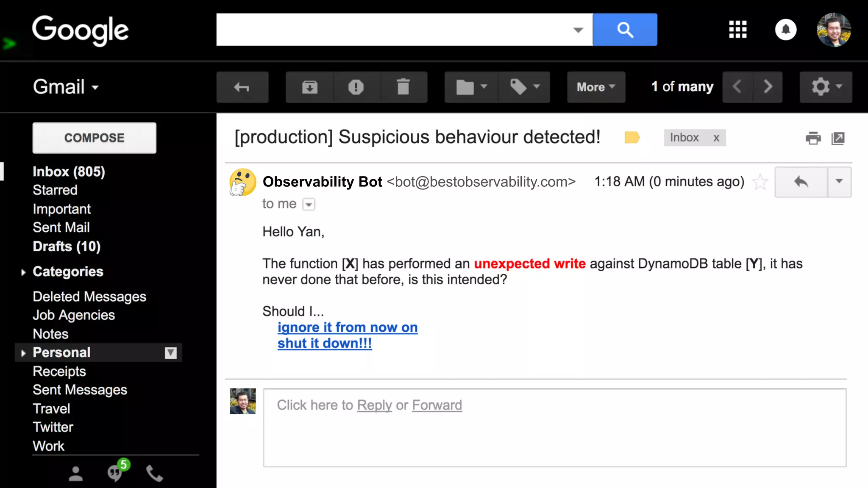Viewport: 868px width, 488px height.
Task: Open the Deleted Messages label
Action: [x=89, y=297]
